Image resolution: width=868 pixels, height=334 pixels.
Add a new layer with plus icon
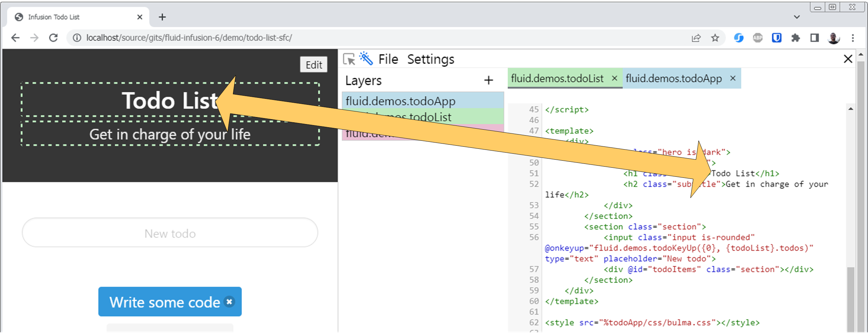(488, 80)
